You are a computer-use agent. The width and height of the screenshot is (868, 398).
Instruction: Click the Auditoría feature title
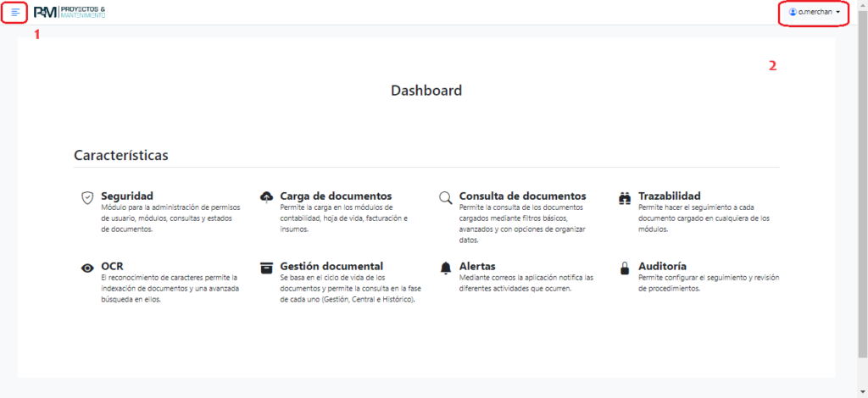point(663,265)
